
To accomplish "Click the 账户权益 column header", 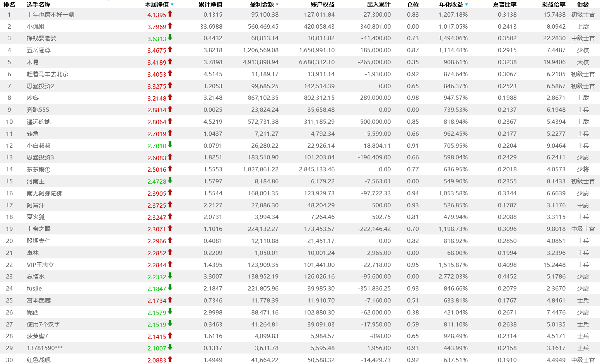I will click(323, 5).
